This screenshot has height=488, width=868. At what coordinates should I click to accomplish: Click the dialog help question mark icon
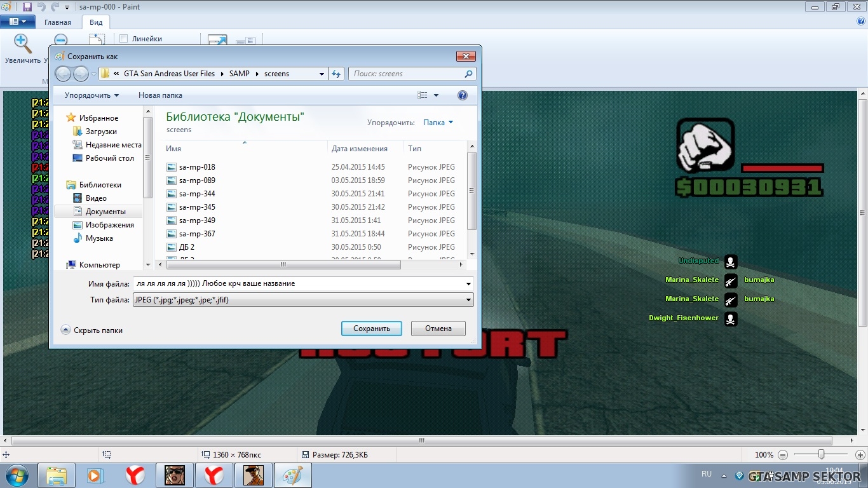click(x=463, y=95)
